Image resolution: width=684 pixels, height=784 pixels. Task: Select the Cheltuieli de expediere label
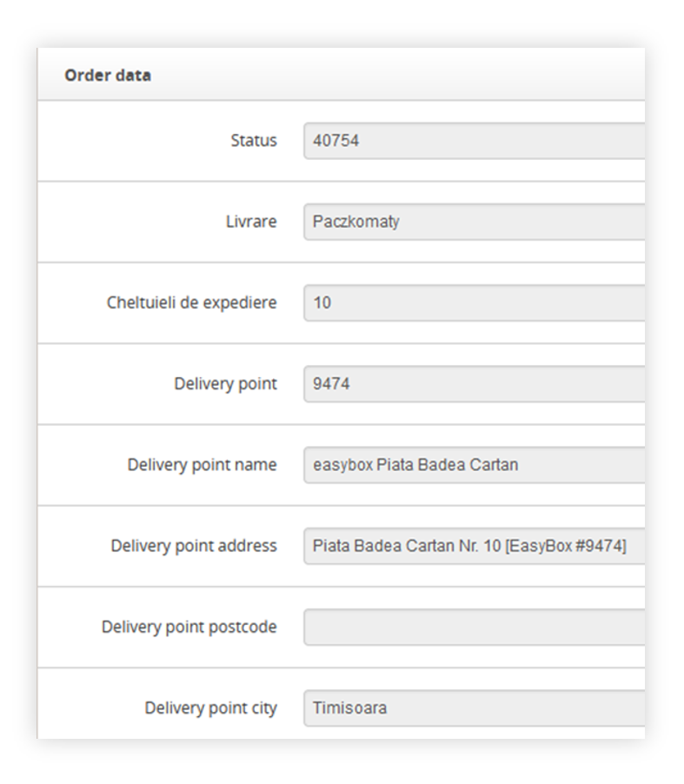point(191,302)
